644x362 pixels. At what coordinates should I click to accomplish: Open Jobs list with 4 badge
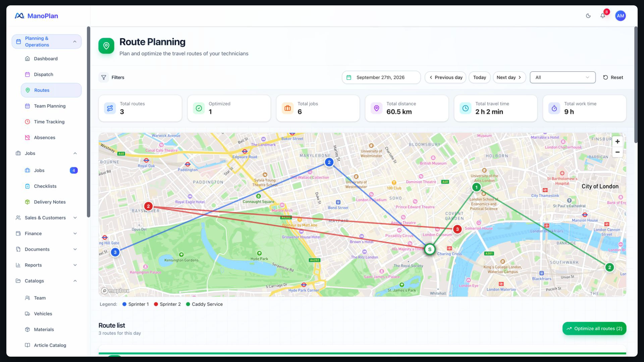tap(51, 170)
